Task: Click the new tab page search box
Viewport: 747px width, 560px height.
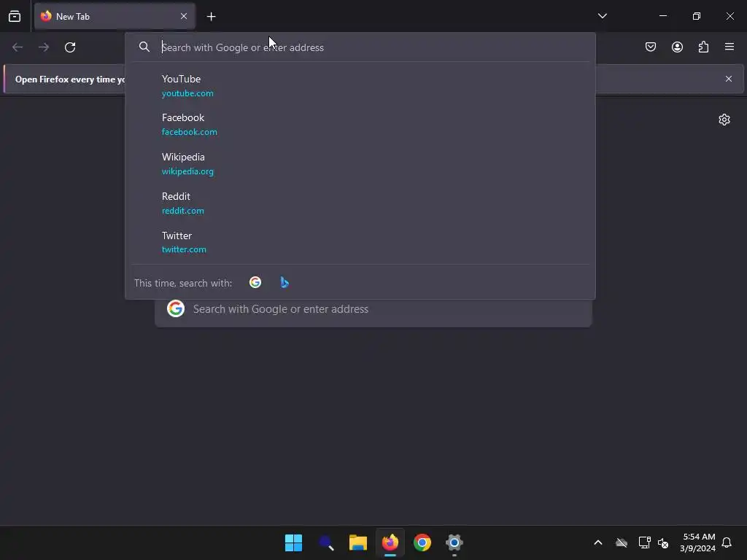Action: coord(373,309)
